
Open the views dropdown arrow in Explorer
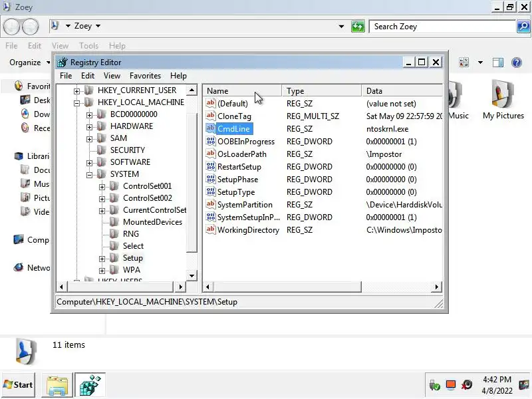click(480, 63)
